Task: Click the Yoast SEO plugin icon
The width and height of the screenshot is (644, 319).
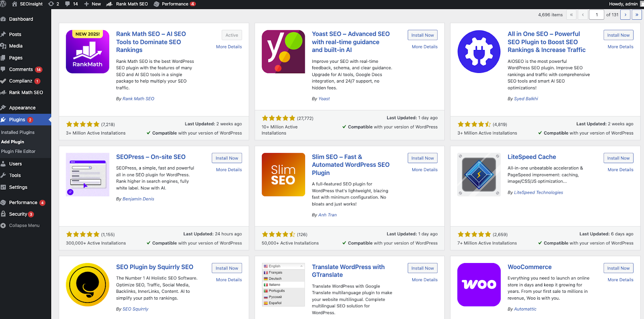Action: pyautogui.click(x=283, y=52)
